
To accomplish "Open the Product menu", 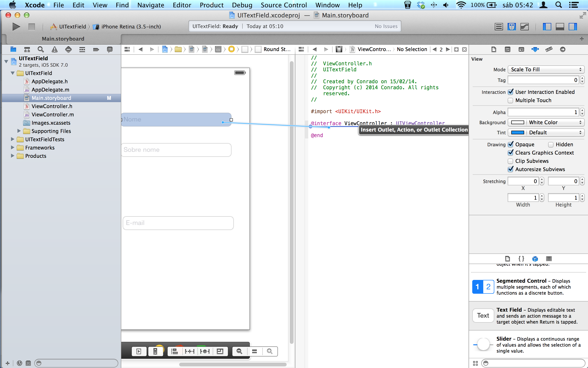I will 211,5.
